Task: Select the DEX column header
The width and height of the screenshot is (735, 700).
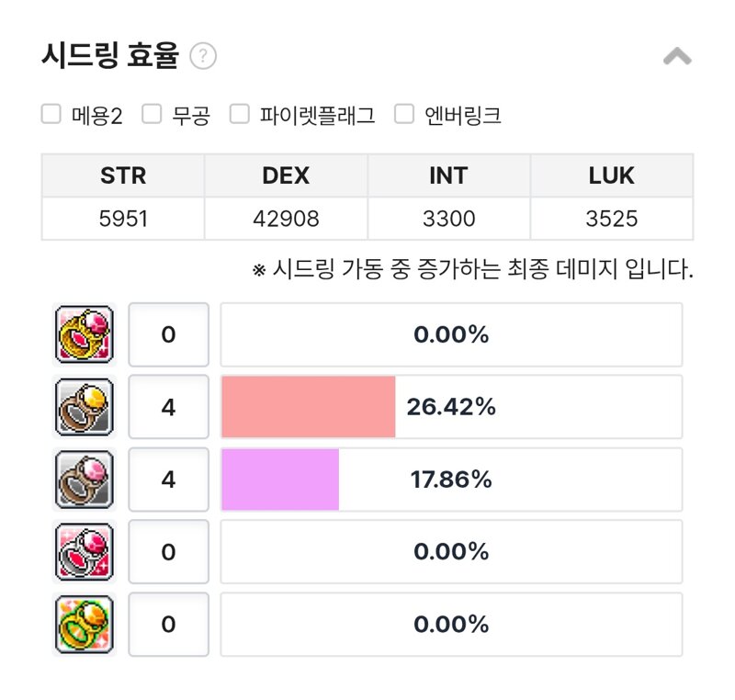Action: pos(286,175)
